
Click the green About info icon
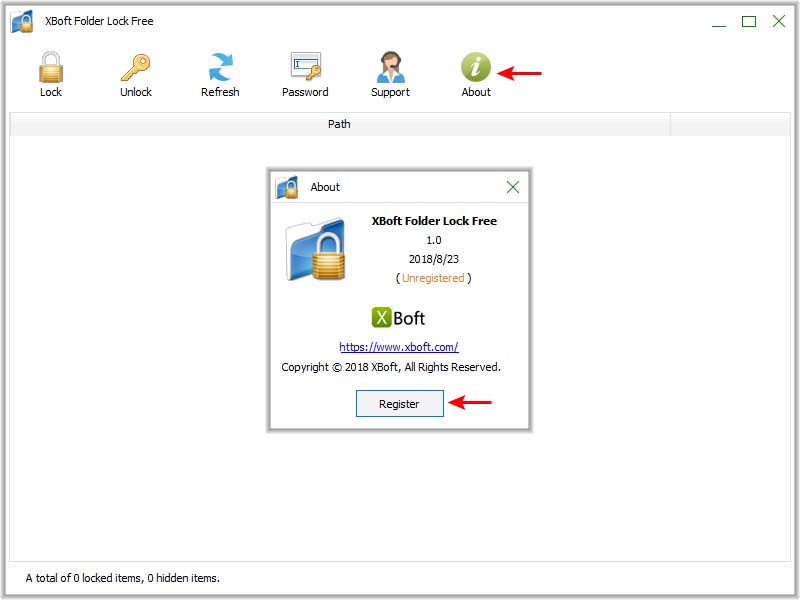click(x=476, y=67)
